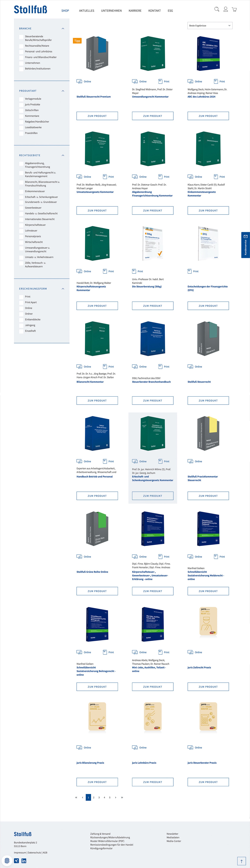The image size is (250, 868).
Task: Open Newsletter link in footer
Action: (172, 834)
